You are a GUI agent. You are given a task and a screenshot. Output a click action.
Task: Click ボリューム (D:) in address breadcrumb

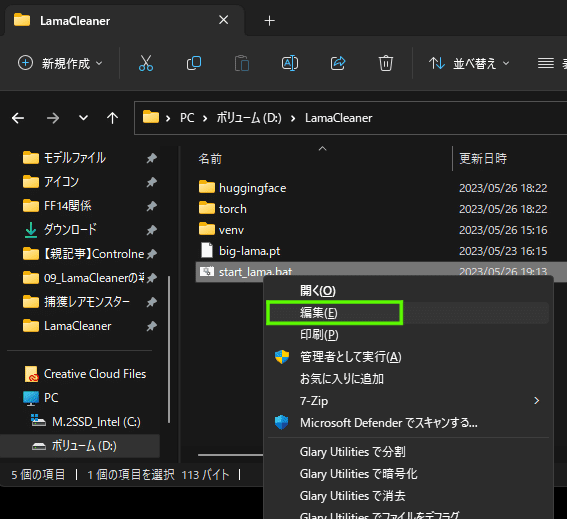249,118
